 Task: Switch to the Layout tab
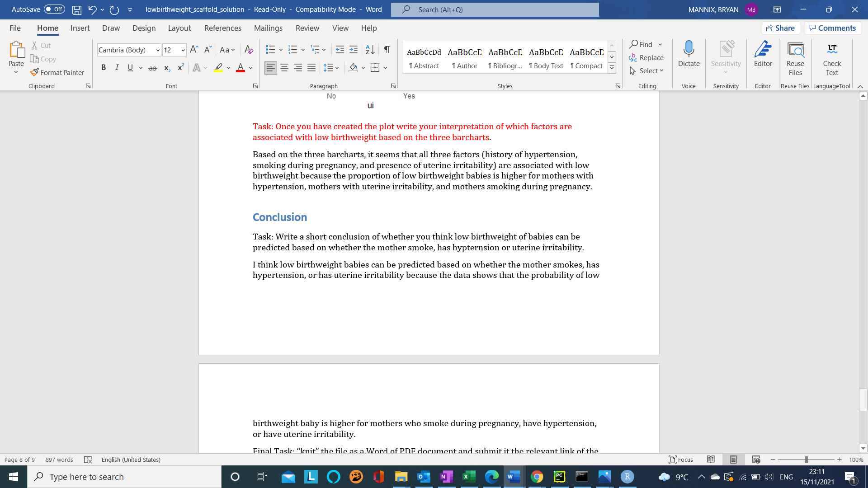[x=179, y=28]
